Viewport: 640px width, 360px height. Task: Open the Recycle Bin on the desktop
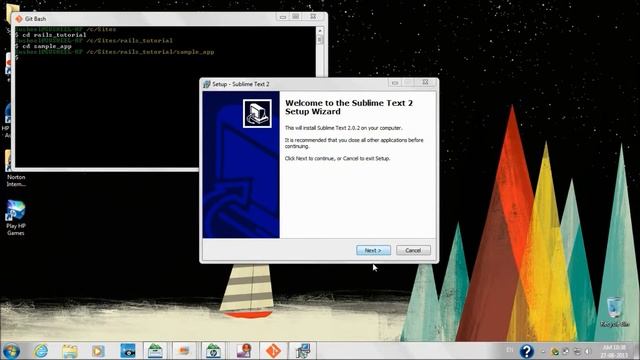(x=615, y=313)
